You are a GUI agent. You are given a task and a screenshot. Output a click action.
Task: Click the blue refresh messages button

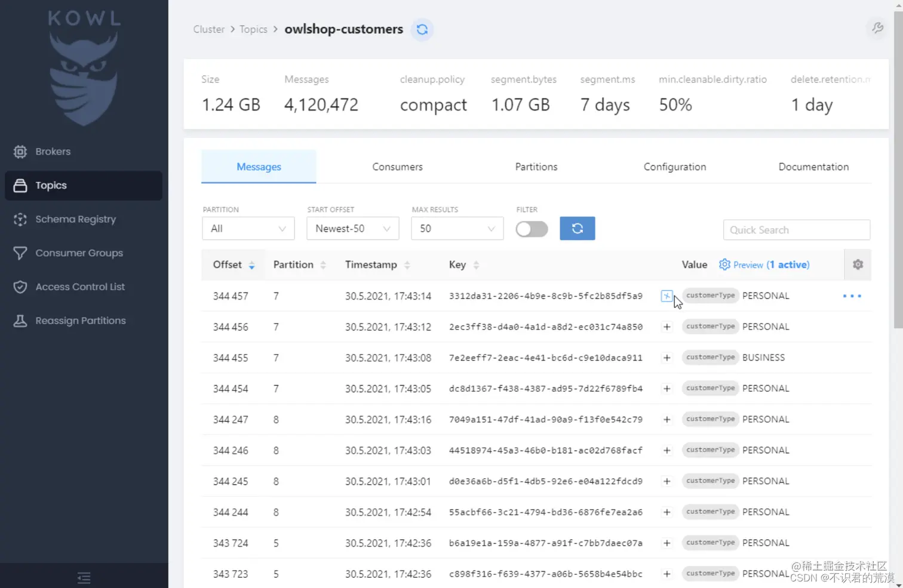(578, 229)
